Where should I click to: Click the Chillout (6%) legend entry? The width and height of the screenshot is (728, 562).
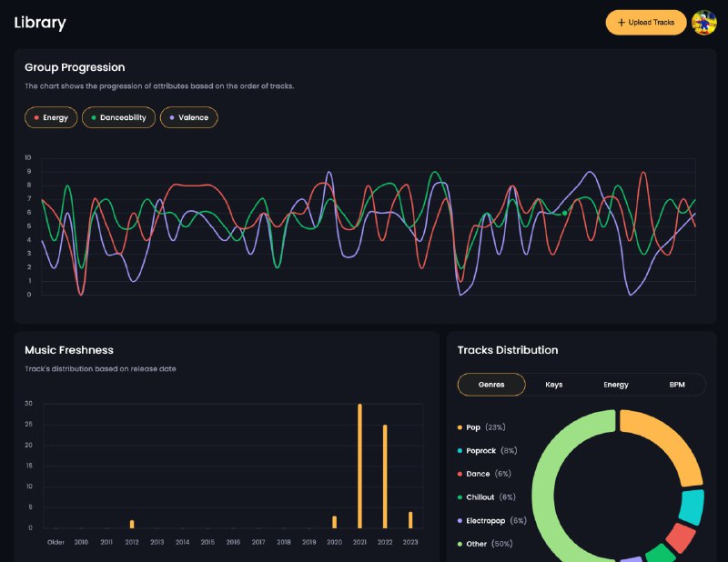(487, 497)
